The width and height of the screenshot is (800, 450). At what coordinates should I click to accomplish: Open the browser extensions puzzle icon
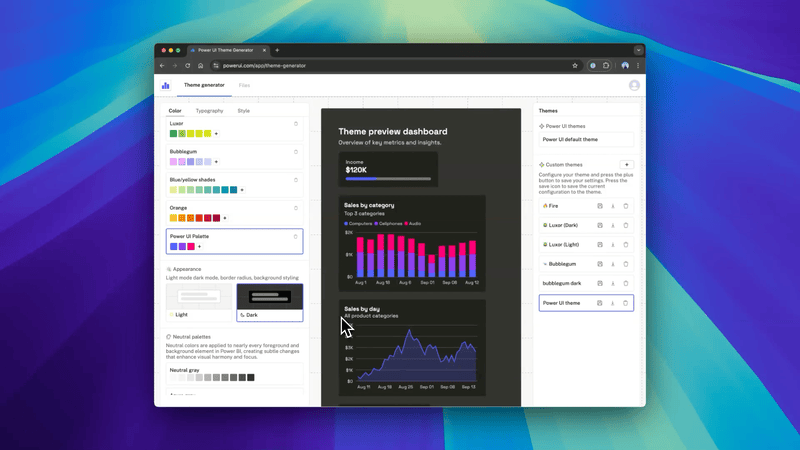coord(606,66)
